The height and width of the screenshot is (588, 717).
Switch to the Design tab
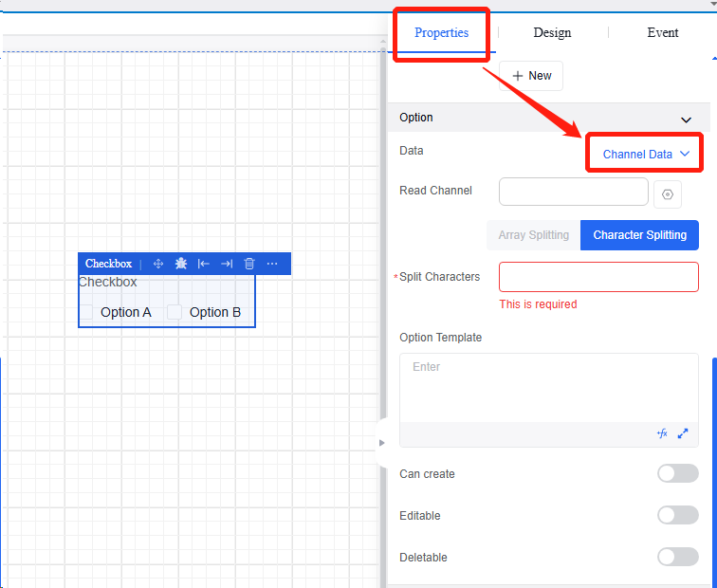[x=552, y=32]
